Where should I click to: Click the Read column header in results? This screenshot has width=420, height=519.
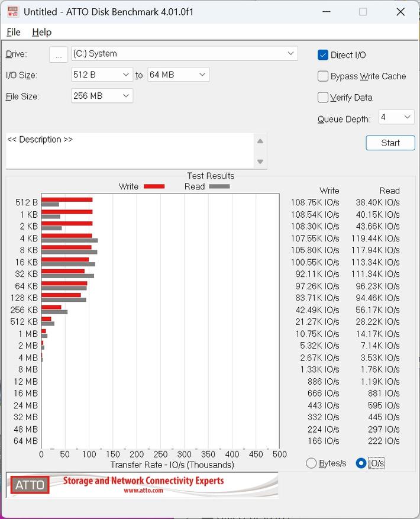tap(390, 191)
